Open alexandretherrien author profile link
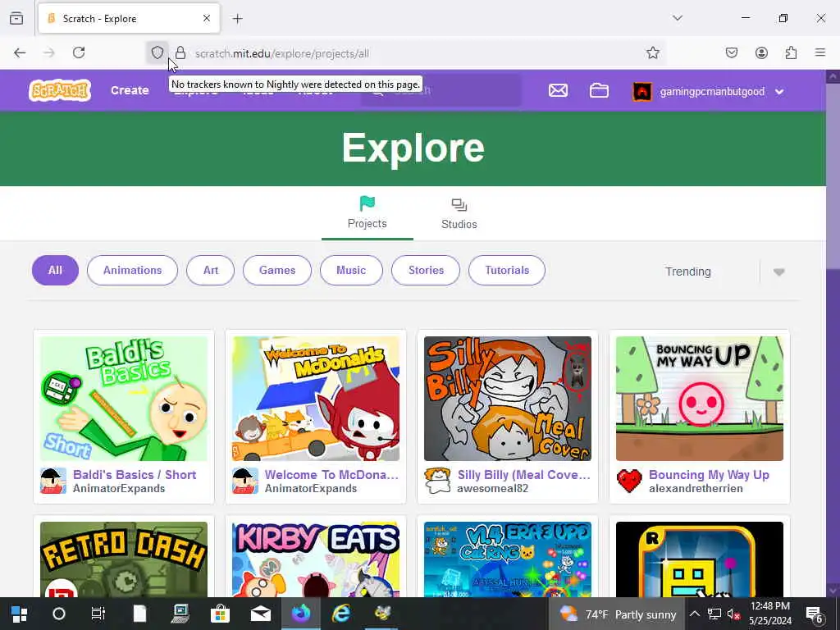Viewport: 840px width, 630px height. 696,489
